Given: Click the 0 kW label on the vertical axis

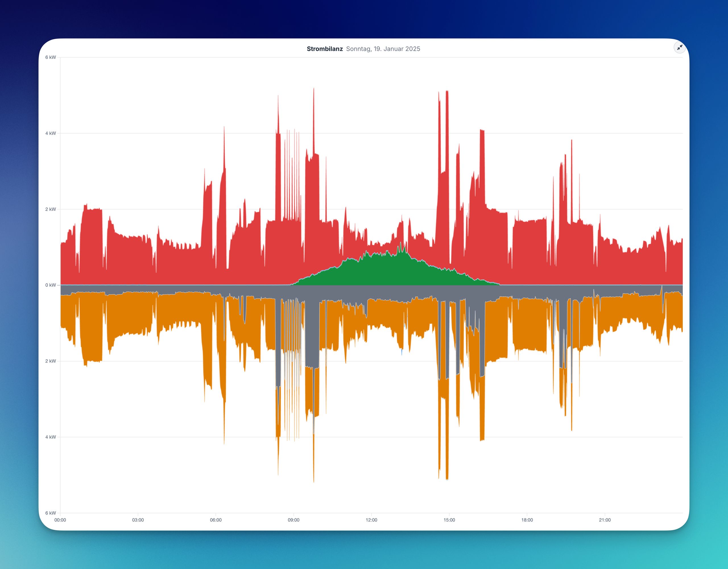Looking at the screenshot, I should pyautogui.click(x=51, y=285).
